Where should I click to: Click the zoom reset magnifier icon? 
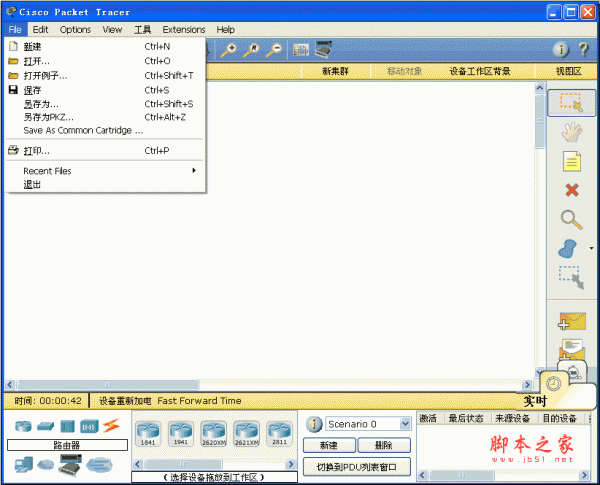[252, 50]
